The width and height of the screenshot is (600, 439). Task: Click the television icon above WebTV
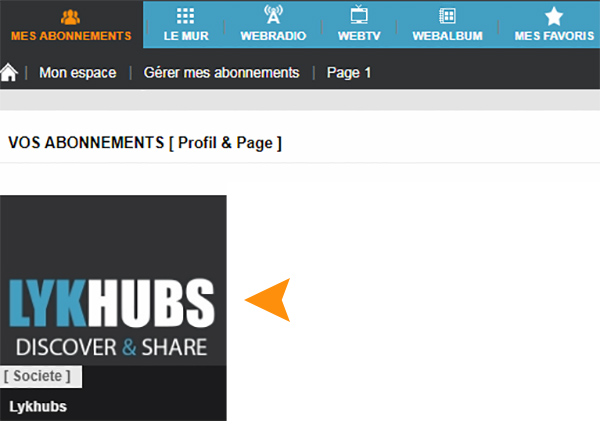click(x=359, y=15)
